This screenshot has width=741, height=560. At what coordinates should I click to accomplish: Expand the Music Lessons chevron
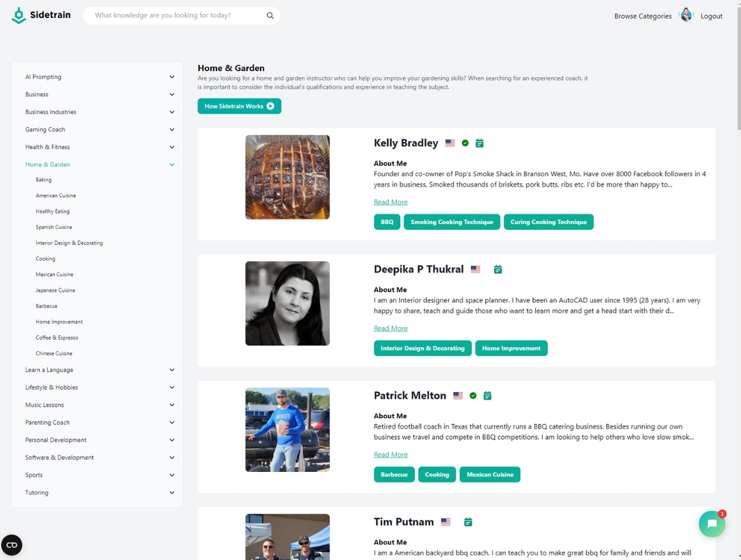coord(172,405)
